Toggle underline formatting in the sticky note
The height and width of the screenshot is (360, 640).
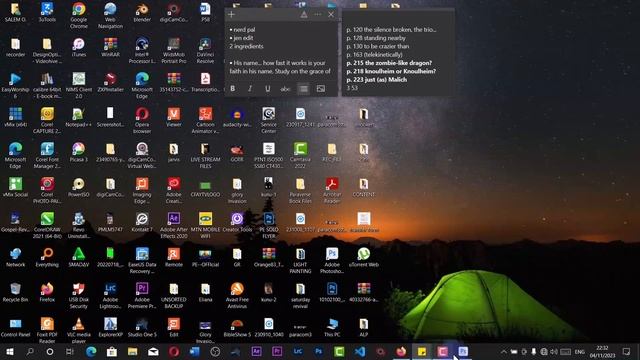pyautogui.click(x=267, y=89)
